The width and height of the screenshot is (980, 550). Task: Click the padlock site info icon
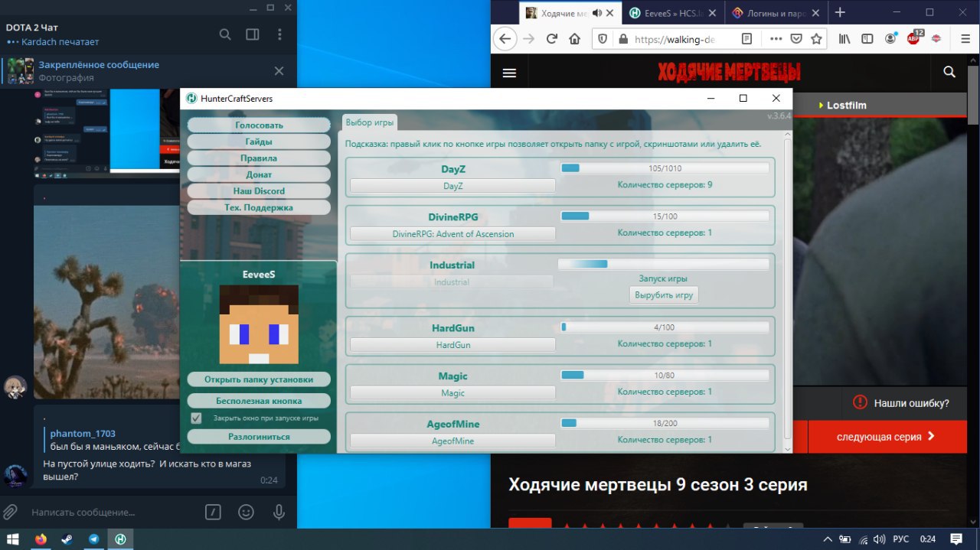[x=623, y=39]
